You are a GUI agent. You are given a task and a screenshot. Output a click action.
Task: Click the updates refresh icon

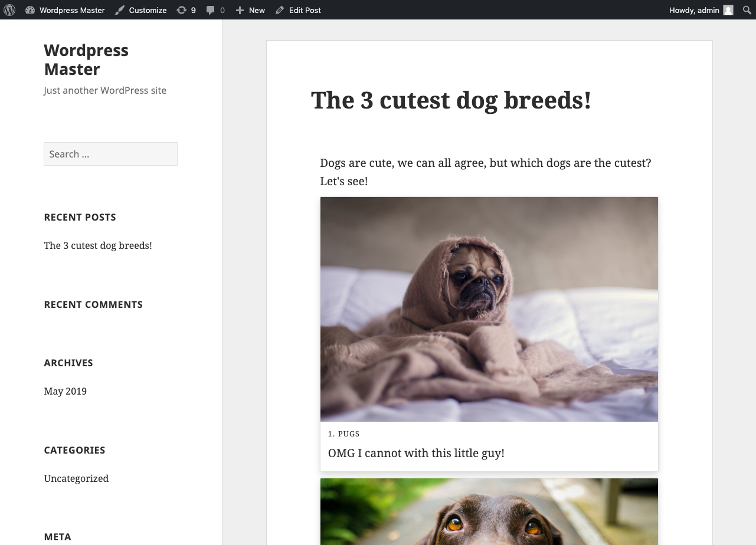tap(182, 10)
